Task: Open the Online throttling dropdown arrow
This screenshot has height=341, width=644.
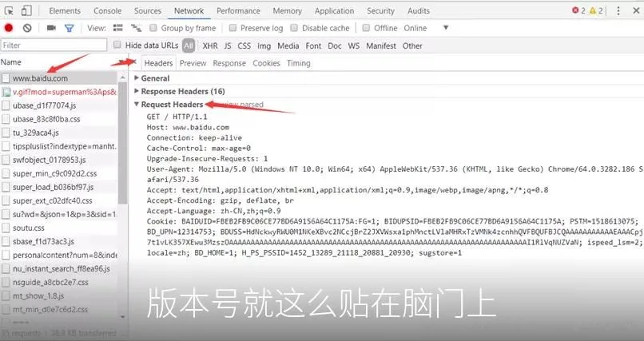Action: 446,28
